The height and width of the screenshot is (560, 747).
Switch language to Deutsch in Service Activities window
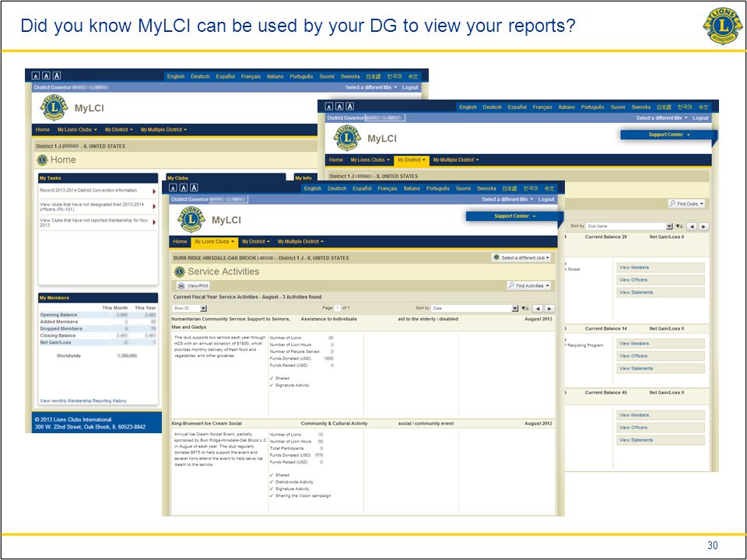tap(337, 188)
